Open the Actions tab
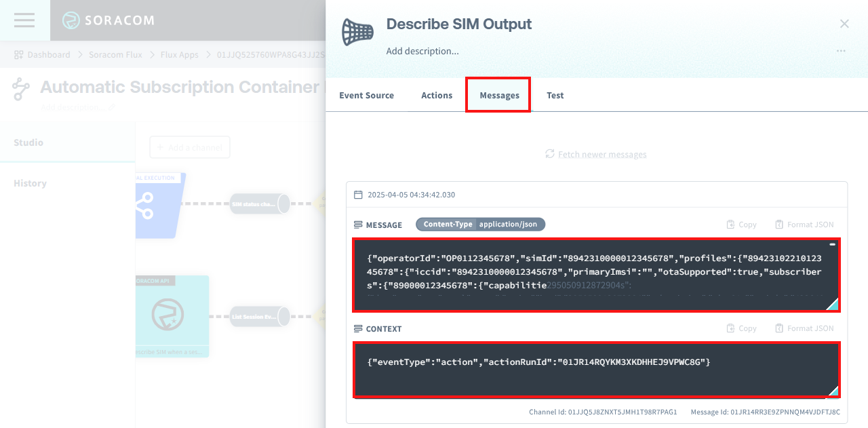The height and width of the screenshot is (428, 868). [x=437, y=95]
